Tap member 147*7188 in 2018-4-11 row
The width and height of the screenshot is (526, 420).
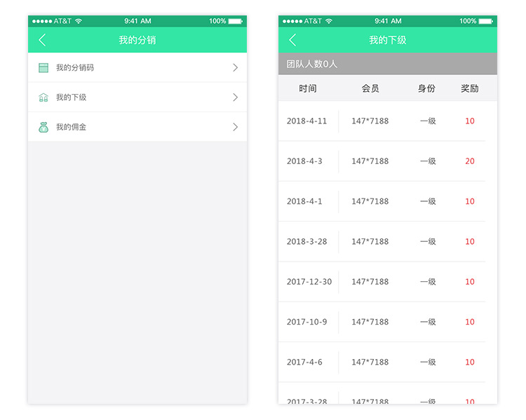click(370, 121)
